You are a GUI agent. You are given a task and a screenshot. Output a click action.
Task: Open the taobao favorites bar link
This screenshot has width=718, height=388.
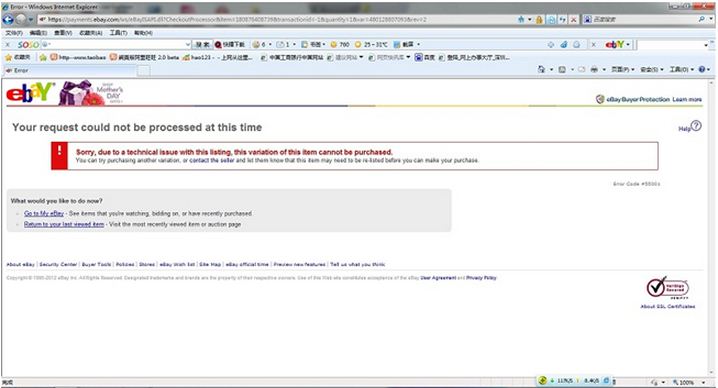coord(78,57)
